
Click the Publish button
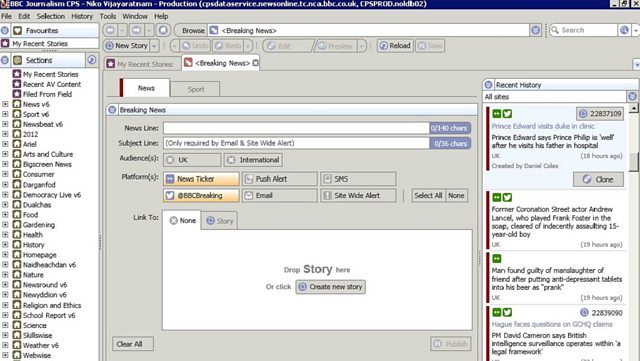[x=451, y=344]
